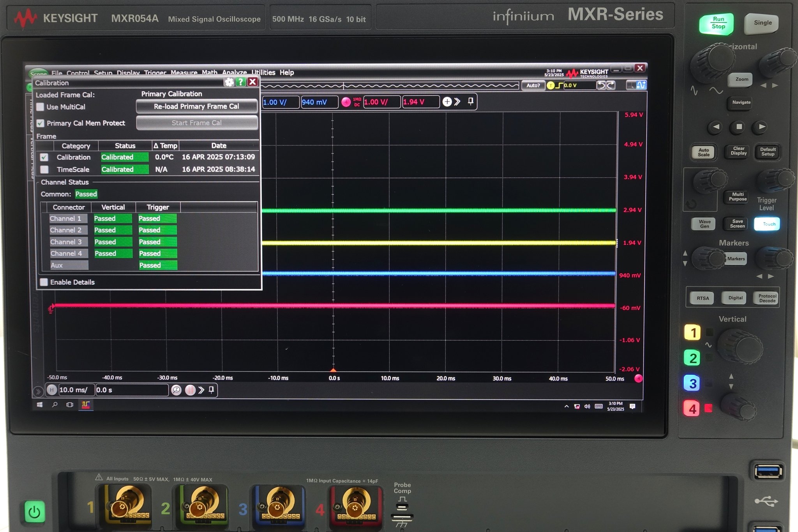Open Windows Task View

(x=70, y=405)
